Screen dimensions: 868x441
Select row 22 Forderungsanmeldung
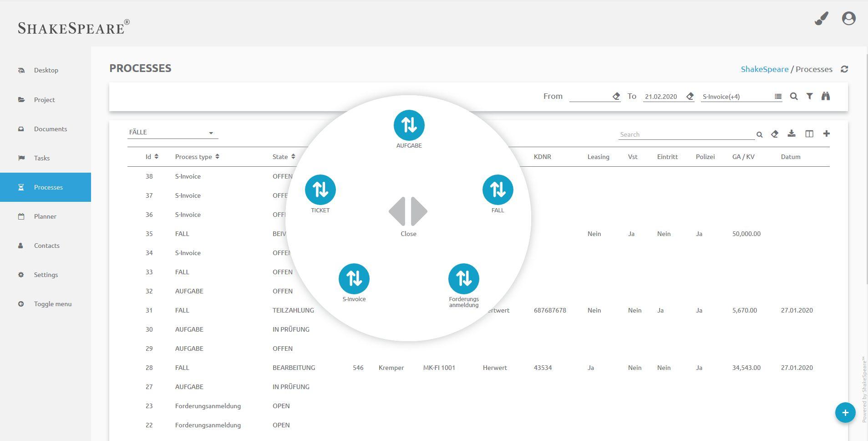click(x=478, y=425)
